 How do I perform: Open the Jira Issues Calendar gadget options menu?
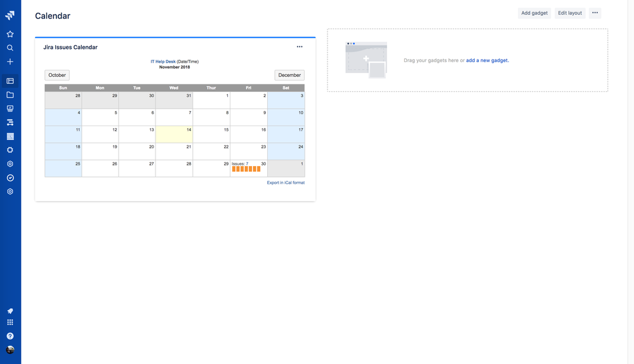click(x=300, y=47)
